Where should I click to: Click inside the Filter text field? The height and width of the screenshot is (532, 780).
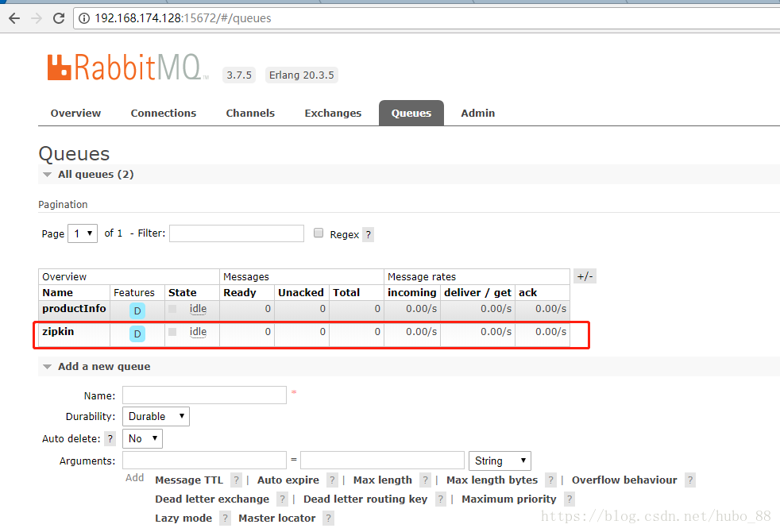236,233
